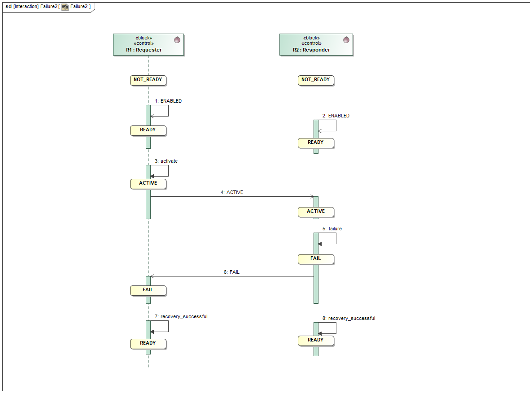
Task: Select FAIL state on the Responder lifeline
Action: 316,259
